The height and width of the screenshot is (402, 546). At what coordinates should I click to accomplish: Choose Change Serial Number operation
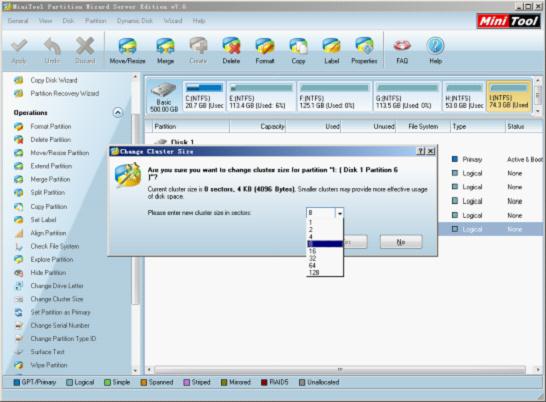click(60, 326)
